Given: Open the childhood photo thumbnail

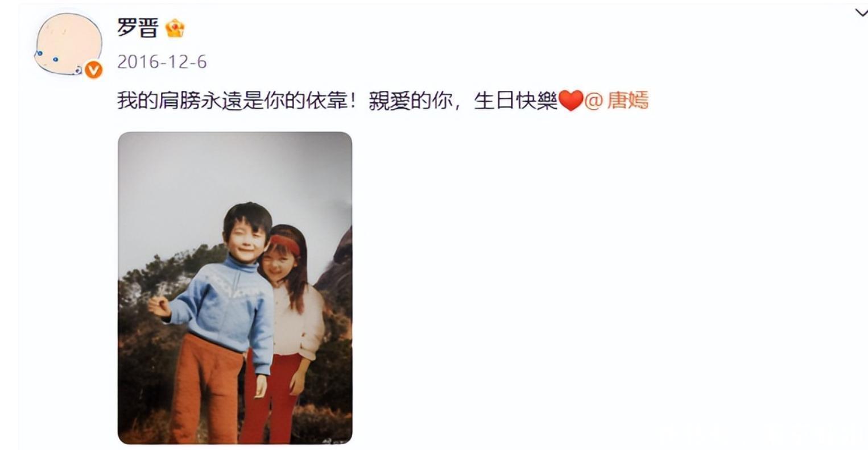Looking at the screenshot, I should coord(235,288).
